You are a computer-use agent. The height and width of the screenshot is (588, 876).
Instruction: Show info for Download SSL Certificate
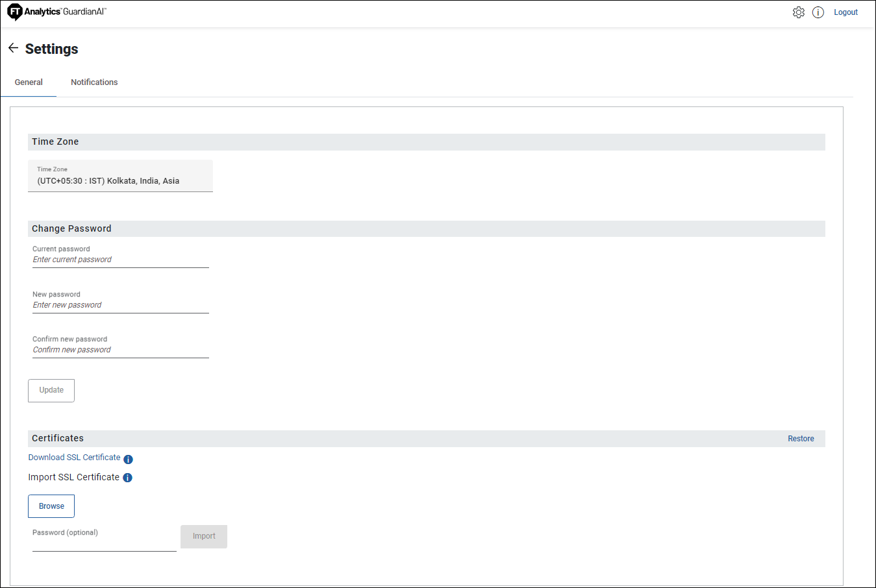(x=129, y=459)
